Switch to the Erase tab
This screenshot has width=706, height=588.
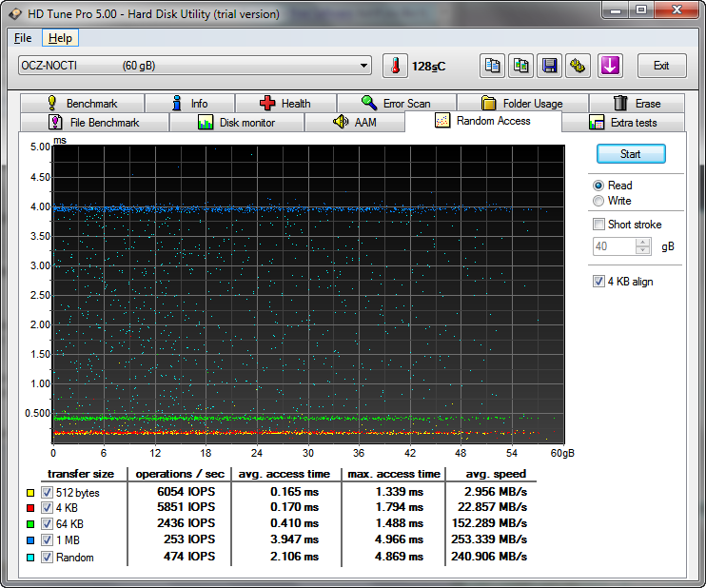(637, 104)
